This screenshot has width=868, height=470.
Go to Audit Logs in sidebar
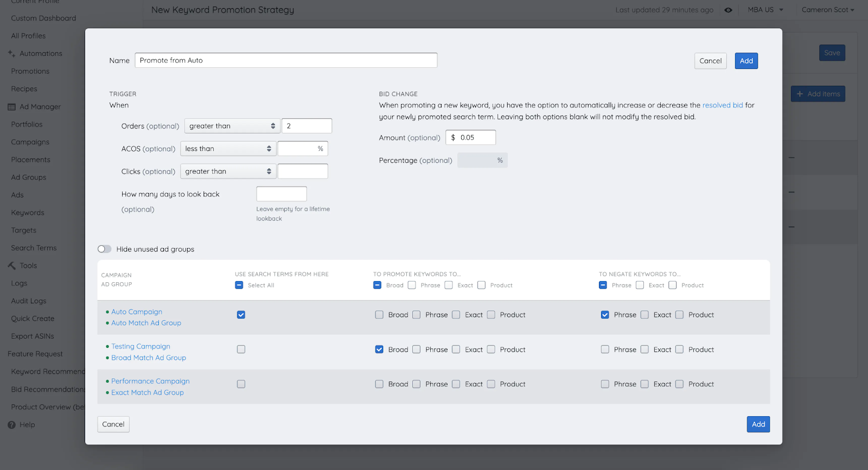tap(29, 301)
